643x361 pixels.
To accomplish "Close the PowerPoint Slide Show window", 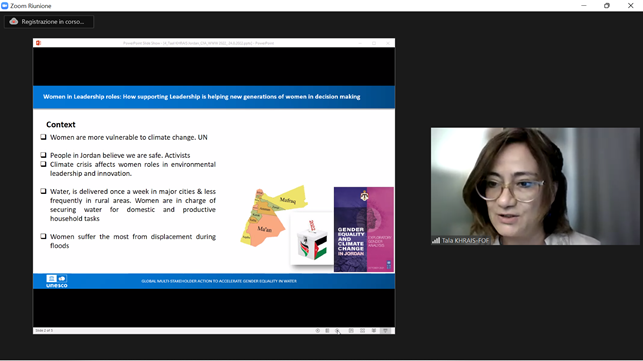I will [388, 43].
